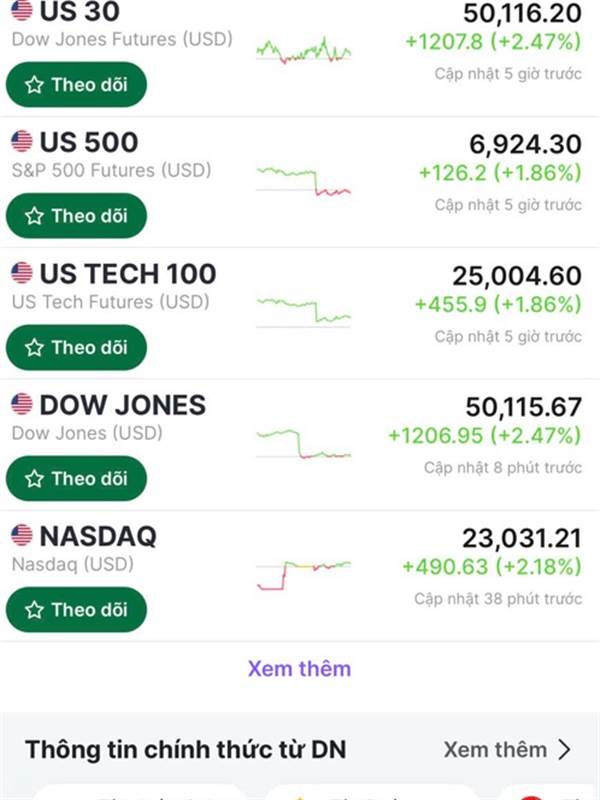This screenshot has width=600, height=800.
Task: Click the US flag icon beside NASDAQ
Action: (x=21, y=536)
